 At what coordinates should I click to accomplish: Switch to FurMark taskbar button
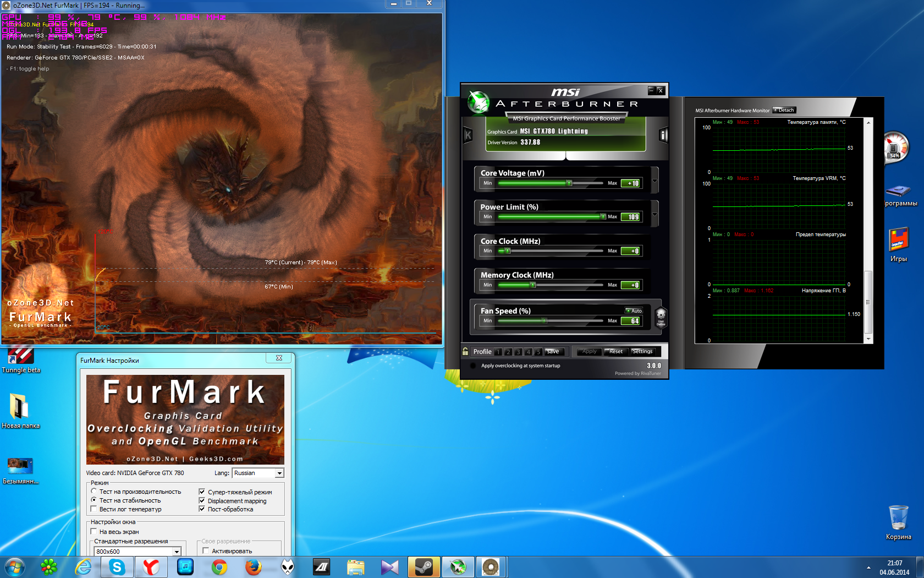[x=491, y=567]
